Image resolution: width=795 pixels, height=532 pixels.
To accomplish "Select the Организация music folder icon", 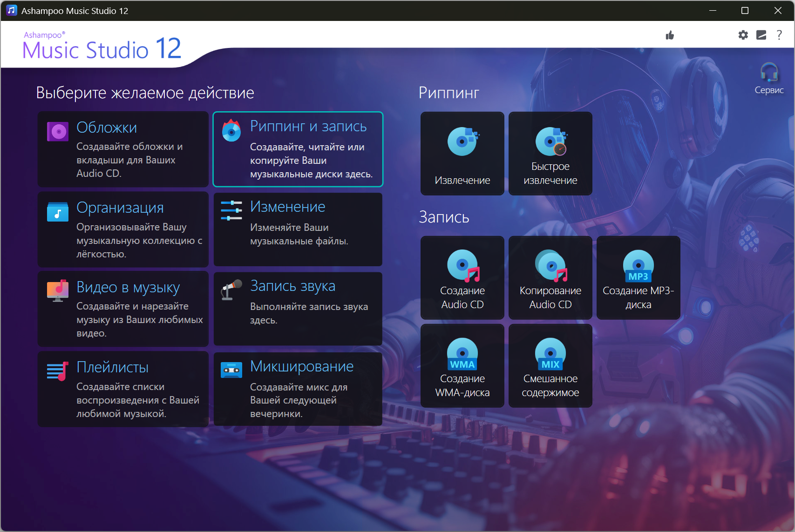I will [58, 212].
